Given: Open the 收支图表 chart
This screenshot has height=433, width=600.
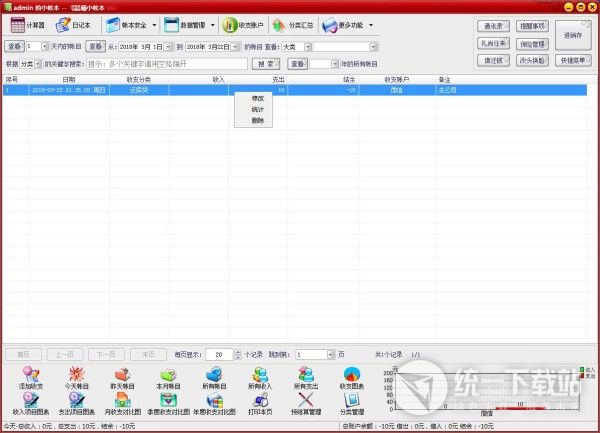Looking at the screenshot, I should pos(352,378).
